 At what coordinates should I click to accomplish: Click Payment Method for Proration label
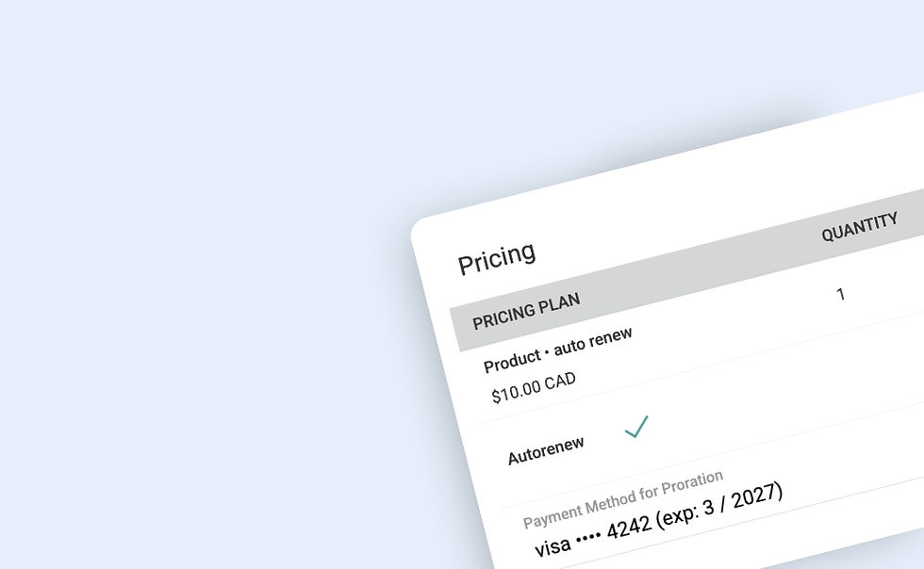pos(623,499)
